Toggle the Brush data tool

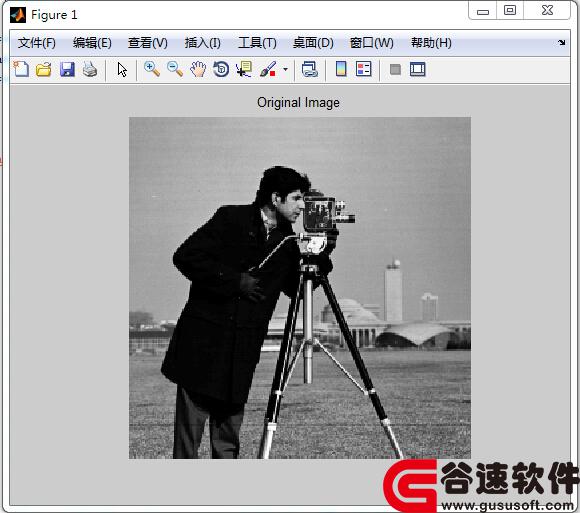(x=268, y=69)
